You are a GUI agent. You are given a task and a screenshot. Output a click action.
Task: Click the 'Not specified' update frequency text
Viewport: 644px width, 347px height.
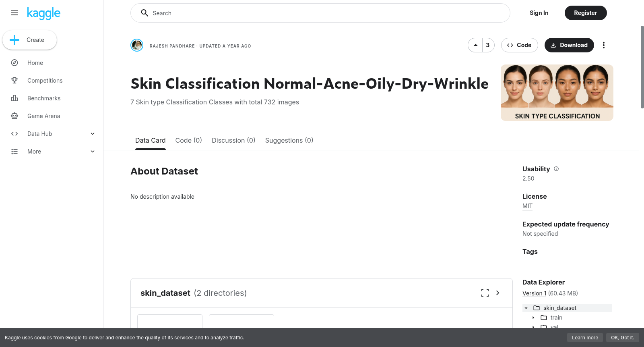tap(540, 234)
